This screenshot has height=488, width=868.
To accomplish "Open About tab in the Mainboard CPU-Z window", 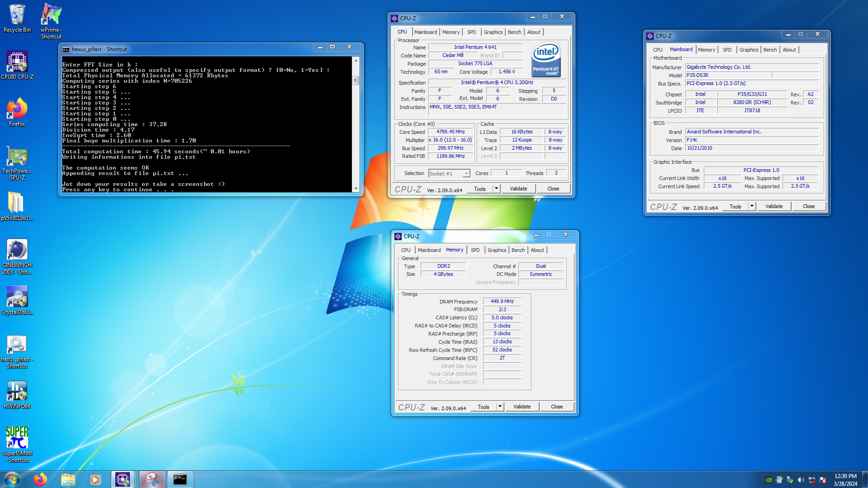I will coord(789,50).
